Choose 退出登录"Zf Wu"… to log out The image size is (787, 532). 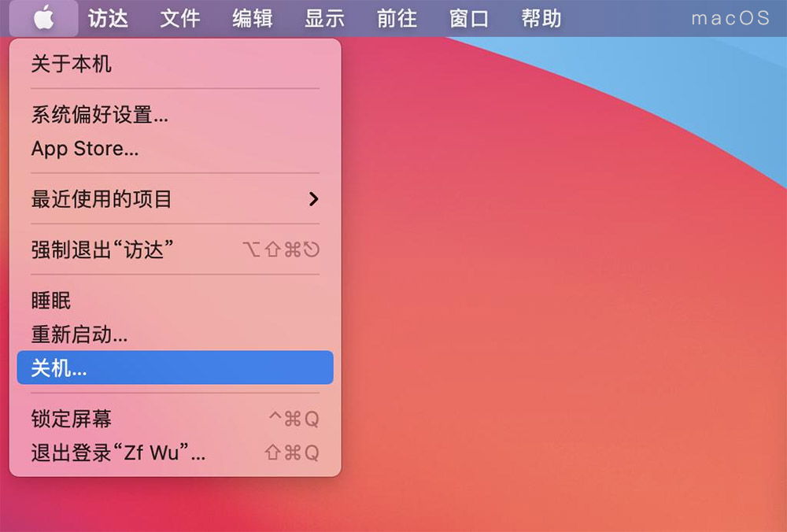tap(176, 453)
